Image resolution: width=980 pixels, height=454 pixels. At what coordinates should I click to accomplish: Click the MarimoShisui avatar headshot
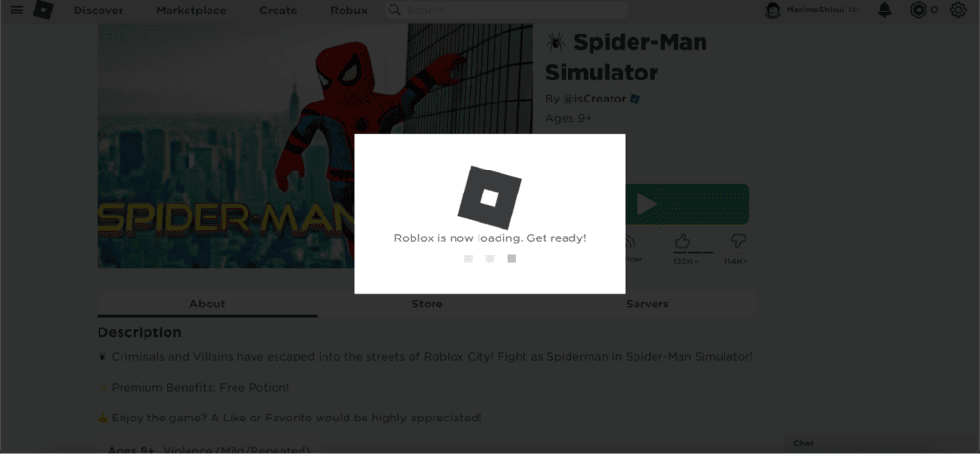[773, 10]
